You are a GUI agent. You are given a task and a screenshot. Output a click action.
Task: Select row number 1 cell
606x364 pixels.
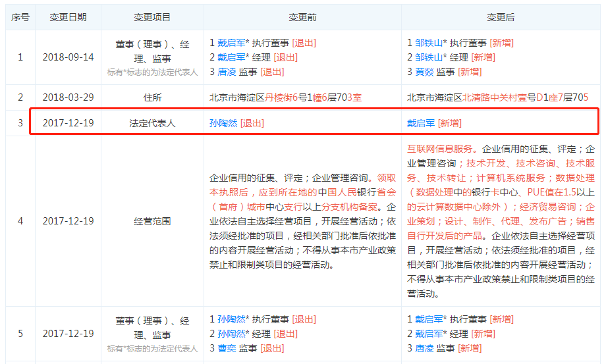point(20,57)
